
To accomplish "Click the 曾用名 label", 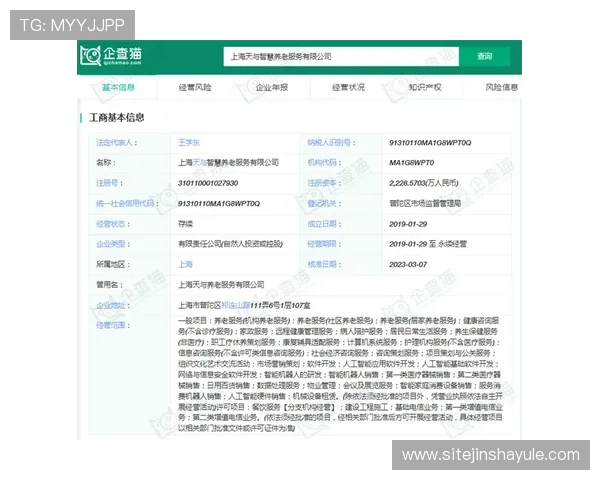I will click(109, 285).
